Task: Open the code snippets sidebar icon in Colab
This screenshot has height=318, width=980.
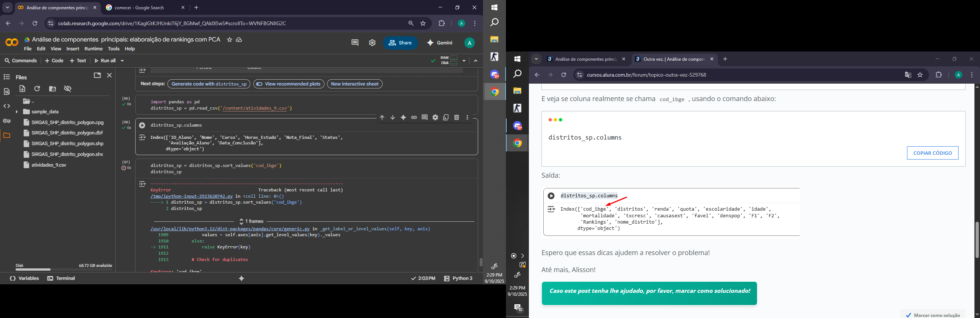Action: pyautogui.click(x=7, y=106)
